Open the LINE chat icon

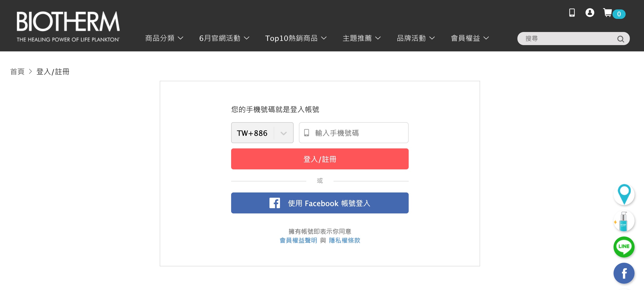[x=624, y=247]
